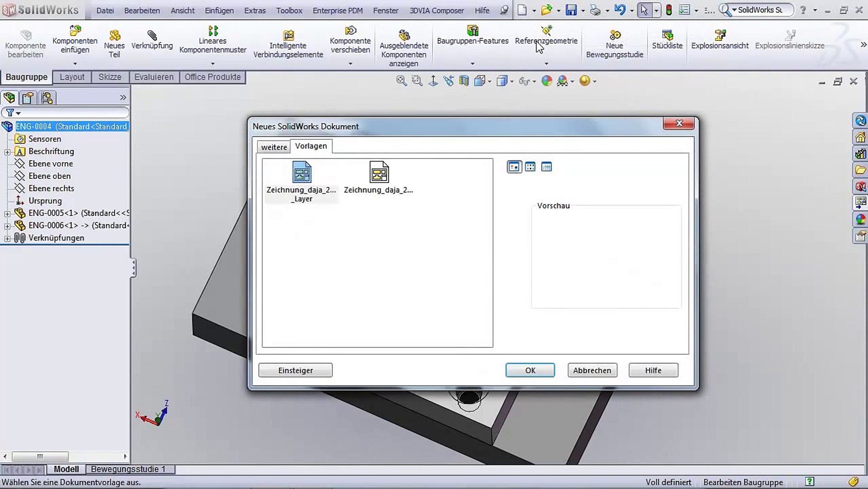Screen dimensions: 868x489
Task: Open the ConfigurationManager tab icon
Action: (47, 98)
